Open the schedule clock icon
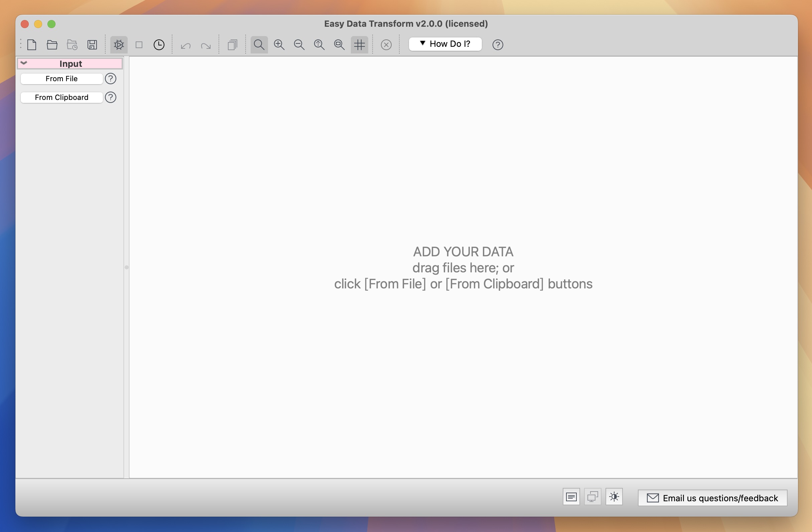Viewport: 812px width, 532px height. coord(159,45)
